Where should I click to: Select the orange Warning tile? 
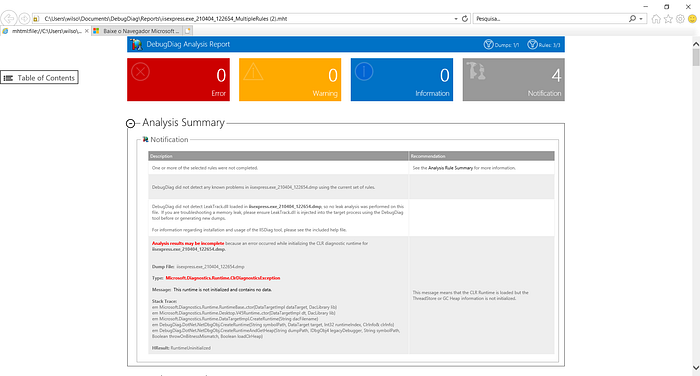click(290, 79)
